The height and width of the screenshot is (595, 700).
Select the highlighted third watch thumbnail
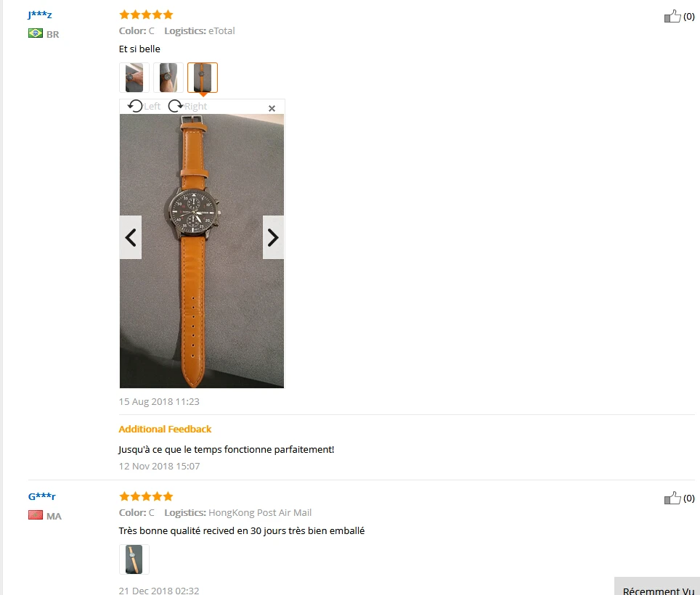click(203, 78)
